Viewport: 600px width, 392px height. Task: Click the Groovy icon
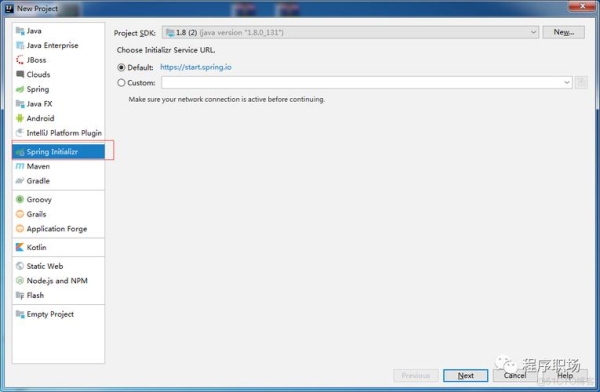20,199
